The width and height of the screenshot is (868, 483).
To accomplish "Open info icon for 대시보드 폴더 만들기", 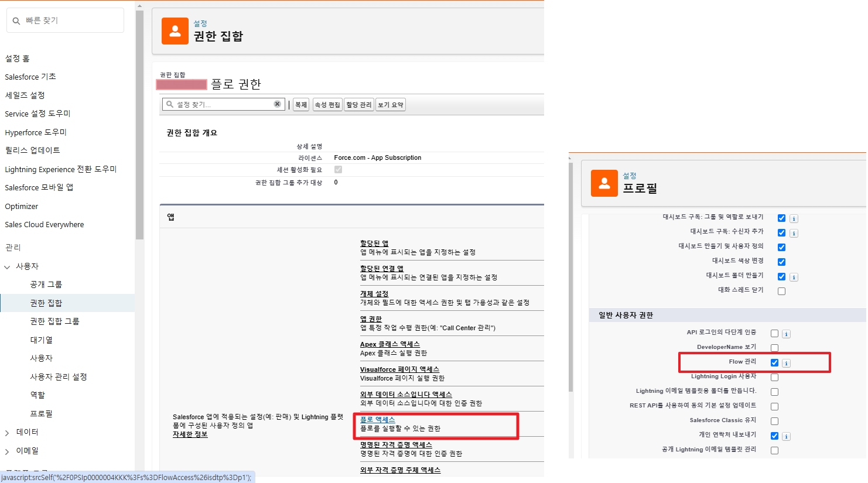I will [794, 278].
